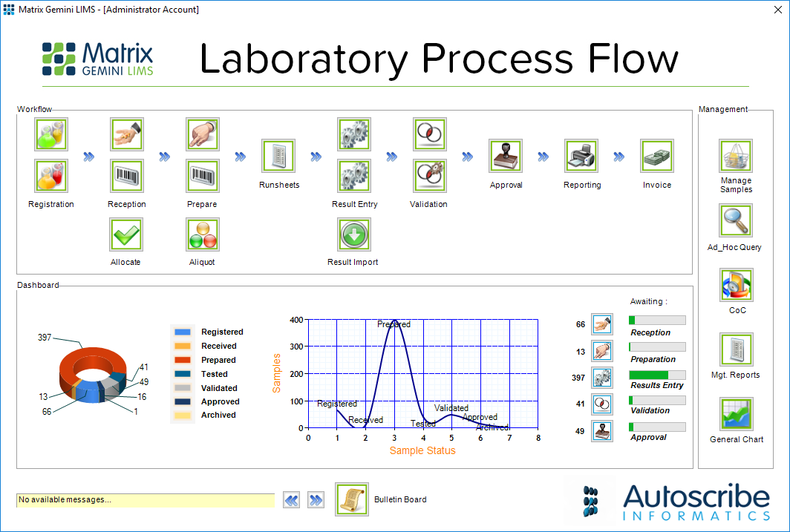
Task: Open the Bulletin Board scroll icon
Action: (351, 499)
